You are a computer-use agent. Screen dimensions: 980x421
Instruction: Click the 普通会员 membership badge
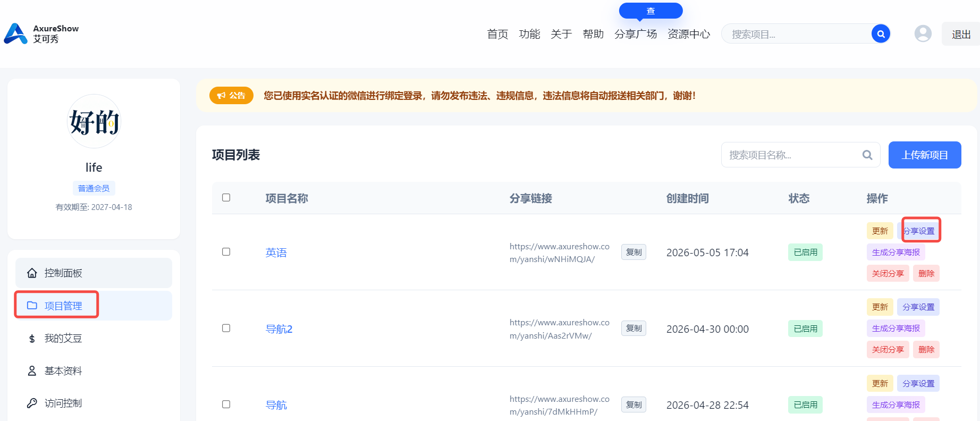[x=94, y=188]
